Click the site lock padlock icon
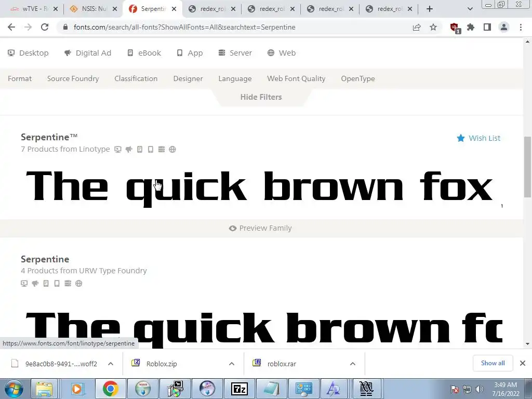The height and width of the screenshot is (399, 532). (x=66, y=27)
